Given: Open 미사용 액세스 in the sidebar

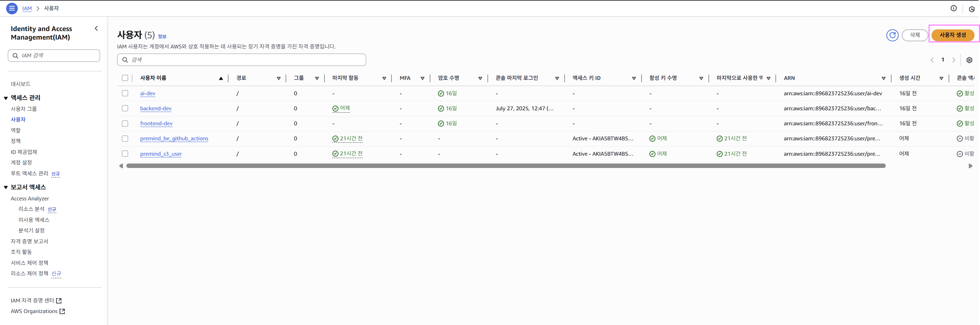Looking at the screenshot, I should [x=34, y=220].
